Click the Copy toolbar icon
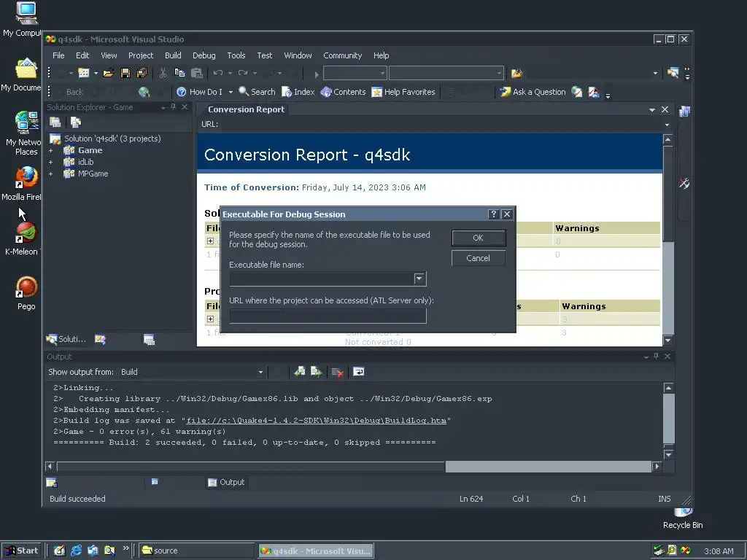Screen dimensions: 747x560 click(x=179, y=73)
